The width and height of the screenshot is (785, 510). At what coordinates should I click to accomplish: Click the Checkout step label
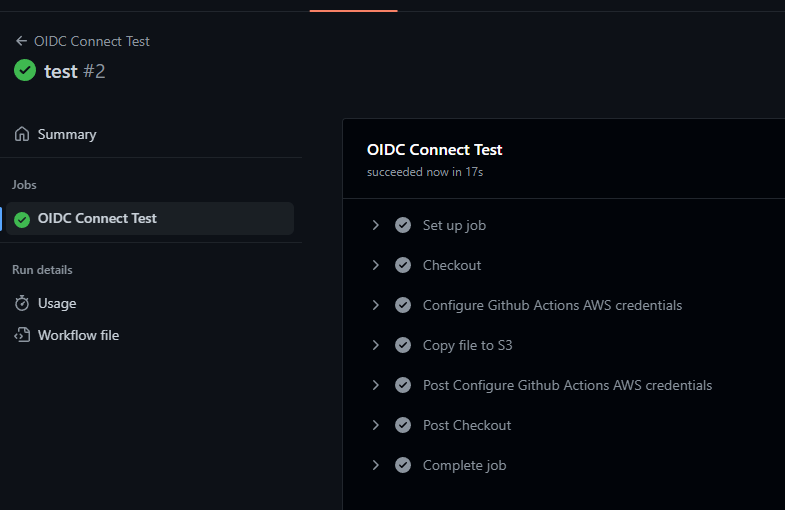point(452,265)
